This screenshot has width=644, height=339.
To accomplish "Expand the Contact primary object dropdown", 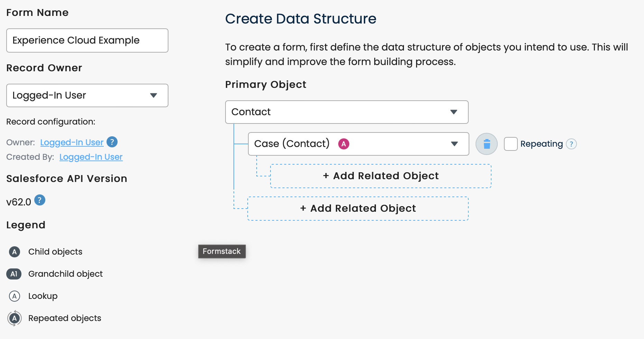I will (347, 112).
